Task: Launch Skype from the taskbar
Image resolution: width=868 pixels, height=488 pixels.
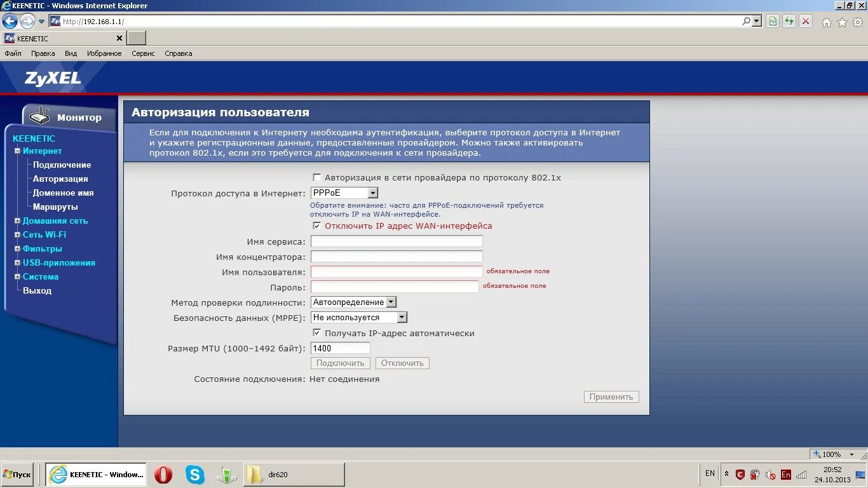Action: click(x=195, y=475)
